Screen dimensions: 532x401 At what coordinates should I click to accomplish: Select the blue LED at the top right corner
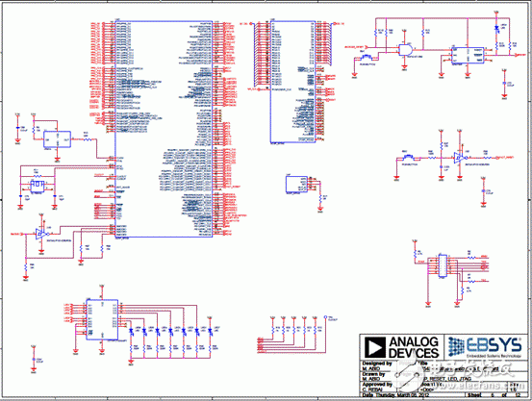click(x=496, y=28)
